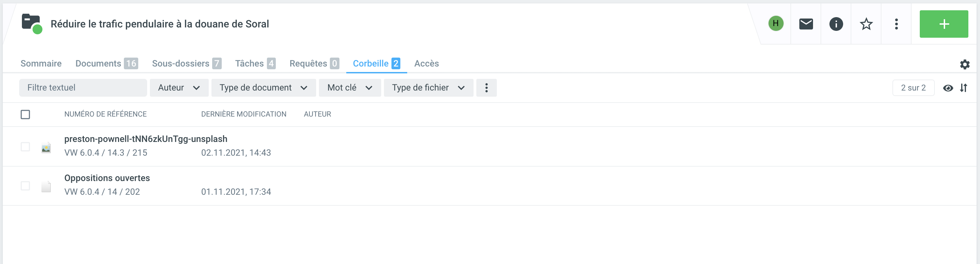Mark dossier as favorite with star

click(x=866, y=24)
